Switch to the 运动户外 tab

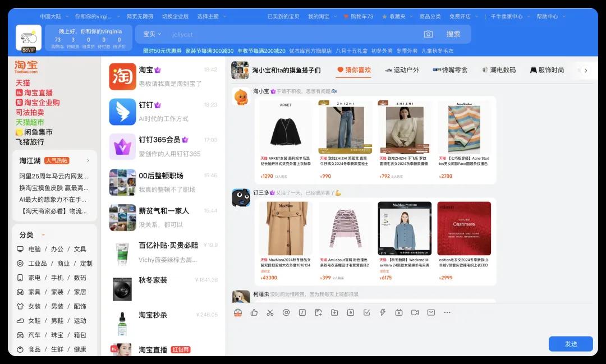(x=402, y=70)
